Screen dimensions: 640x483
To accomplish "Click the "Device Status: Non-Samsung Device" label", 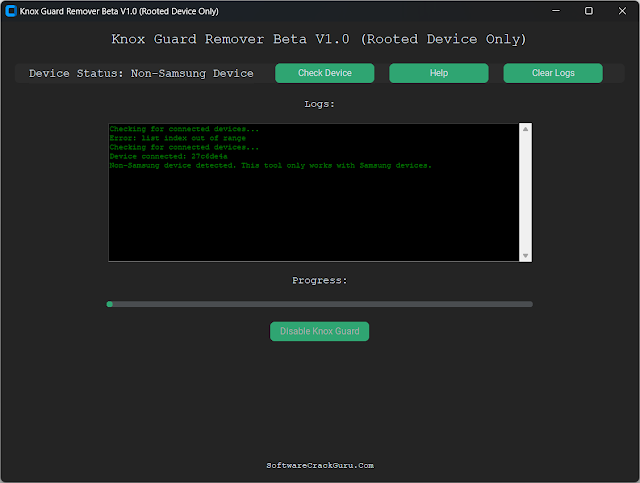I will tap(141, 73).
